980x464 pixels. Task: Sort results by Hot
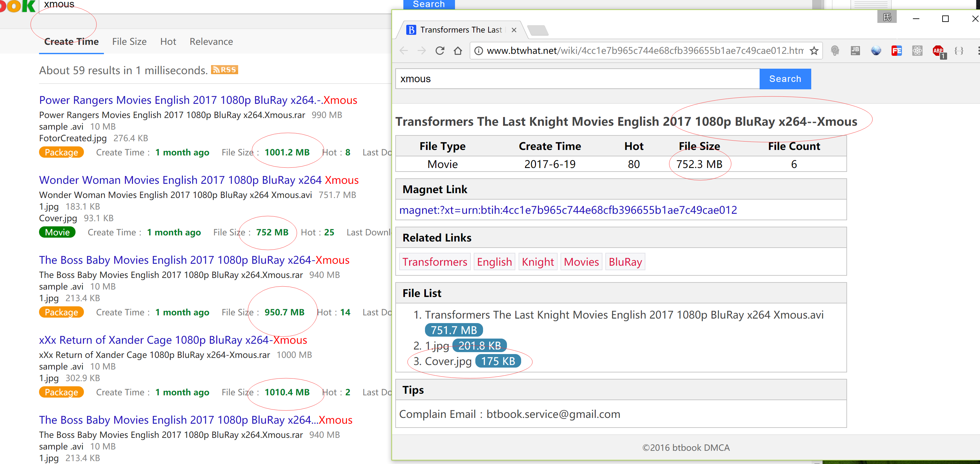168,41
